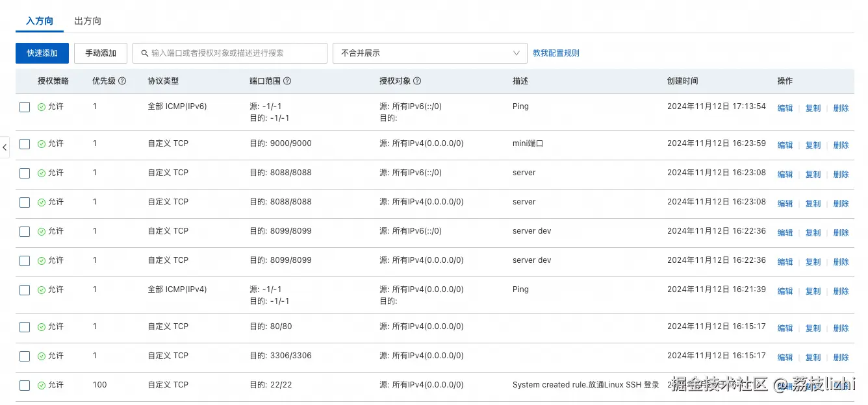Copy the 8099/8099 IPv6 server dev rule

(813, 233)
